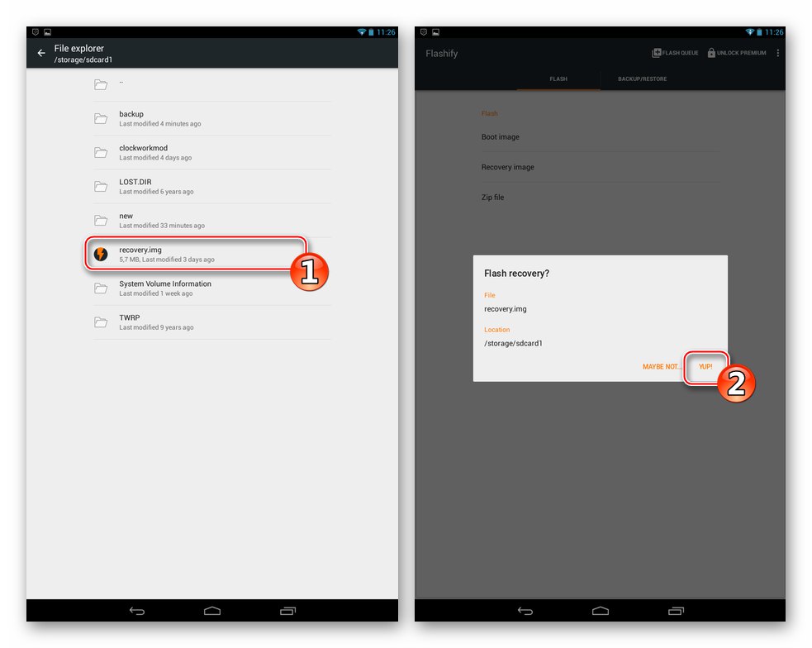Click the TWRP folder icon
The width and height of the screenshot is (812, 648).
click(x=101, y=322)
